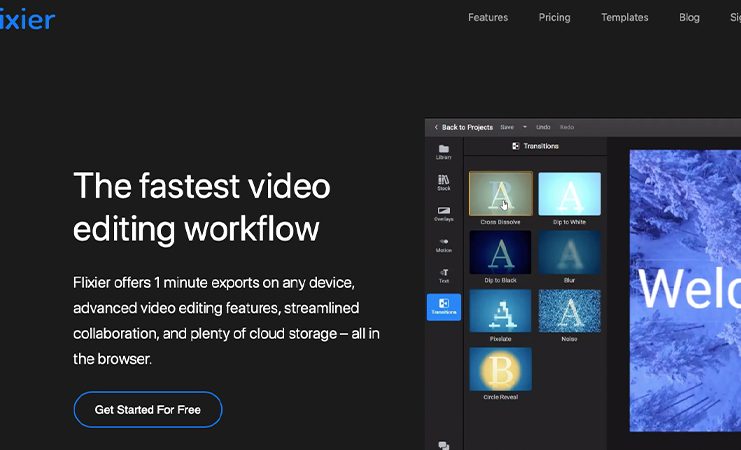The image size is (741, 450).
Task: Click Save in the editor toolbar
Action: tap(507, 127)
